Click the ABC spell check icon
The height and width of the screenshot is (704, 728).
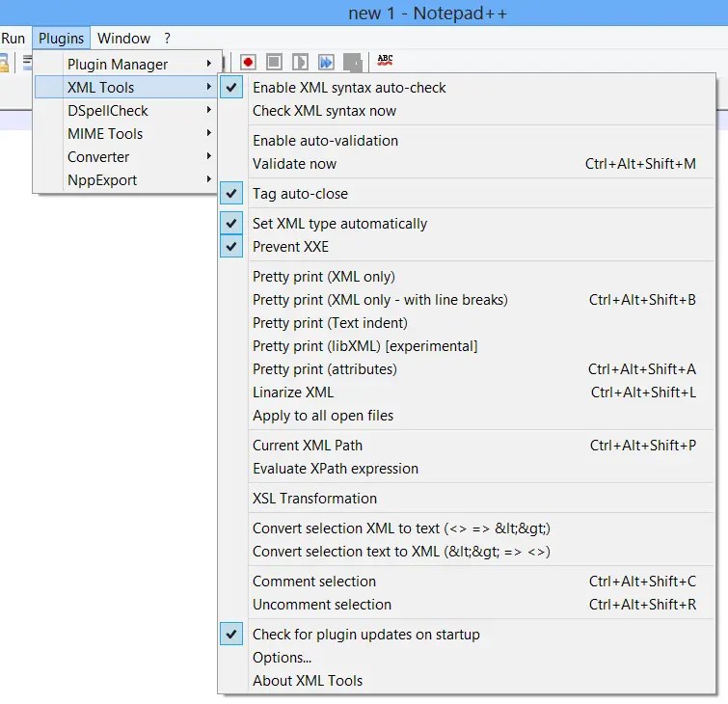[385, 61]
